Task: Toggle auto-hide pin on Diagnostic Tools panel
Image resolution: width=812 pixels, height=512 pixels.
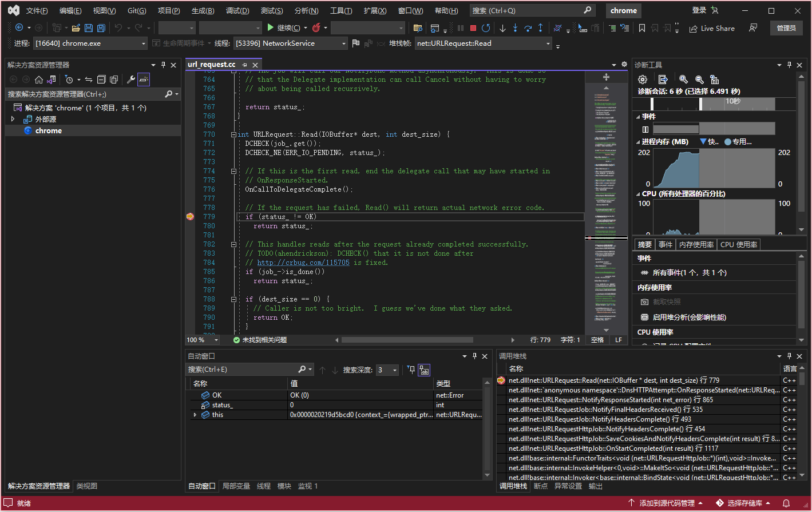Action: tap(789, 65)
